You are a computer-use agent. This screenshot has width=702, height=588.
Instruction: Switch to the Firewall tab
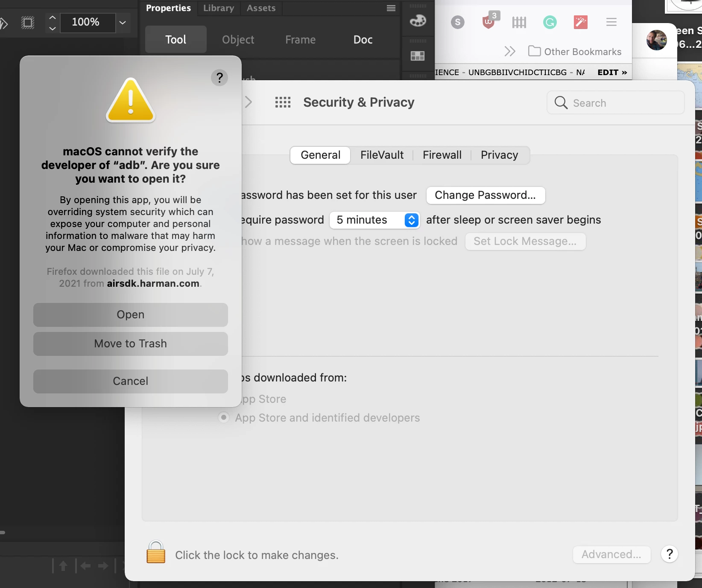click(x=442, y=155)
